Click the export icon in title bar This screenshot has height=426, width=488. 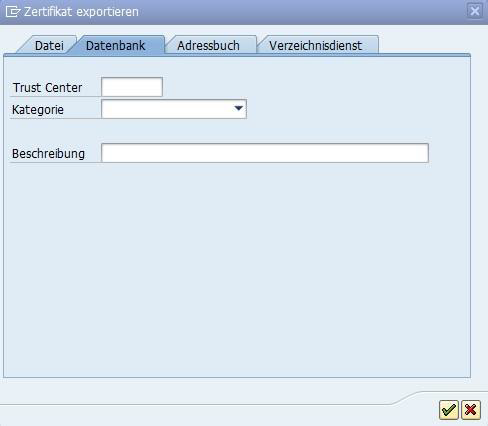13,12
